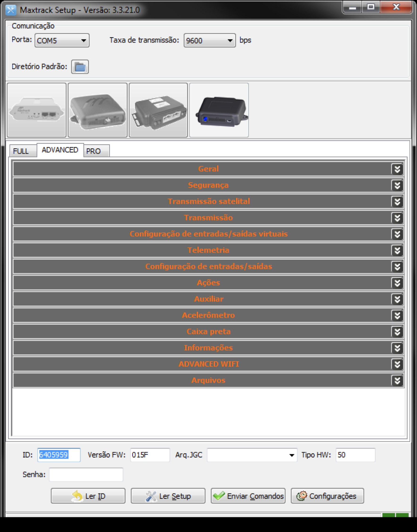This screenshot has height=532, width=417.
Task: Expand the Geral section chevron
Action: click(x=397, y=169)
